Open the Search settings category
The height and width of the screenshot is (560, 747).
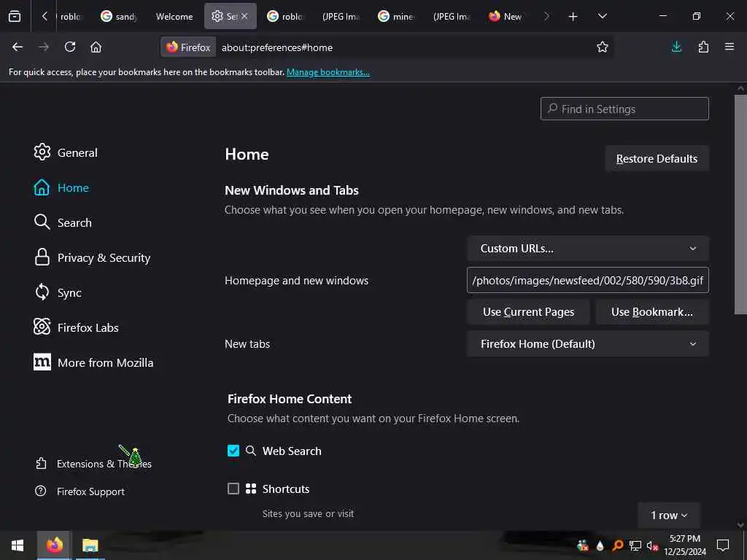(x=63, y=222)
